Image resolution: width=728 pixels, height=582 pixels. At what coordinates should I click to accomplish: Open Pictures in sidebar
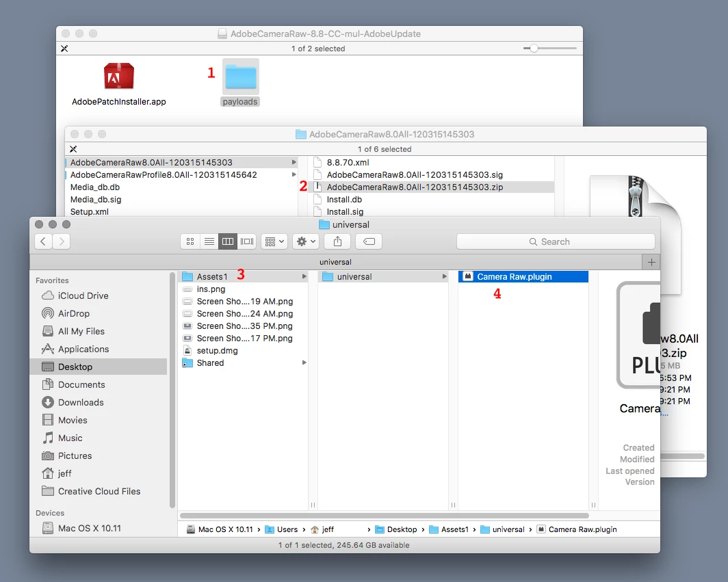(x=99, y=455)
